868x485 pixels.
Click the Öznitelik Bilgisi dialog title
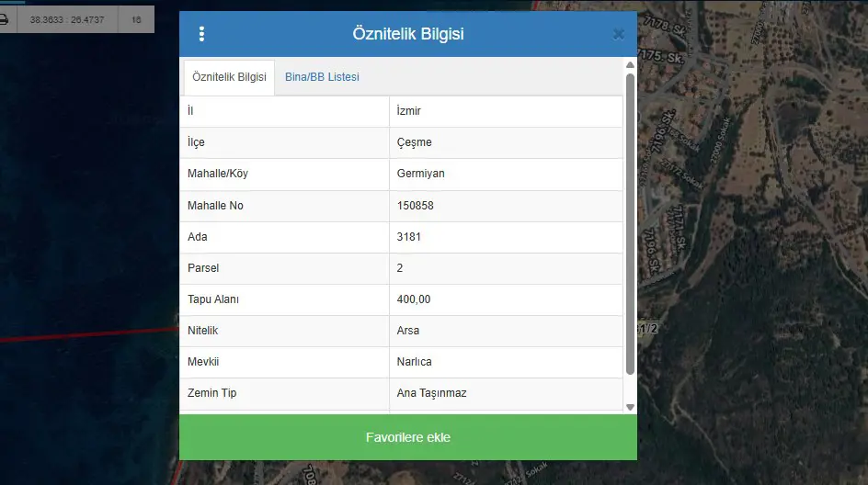[408, 34]
